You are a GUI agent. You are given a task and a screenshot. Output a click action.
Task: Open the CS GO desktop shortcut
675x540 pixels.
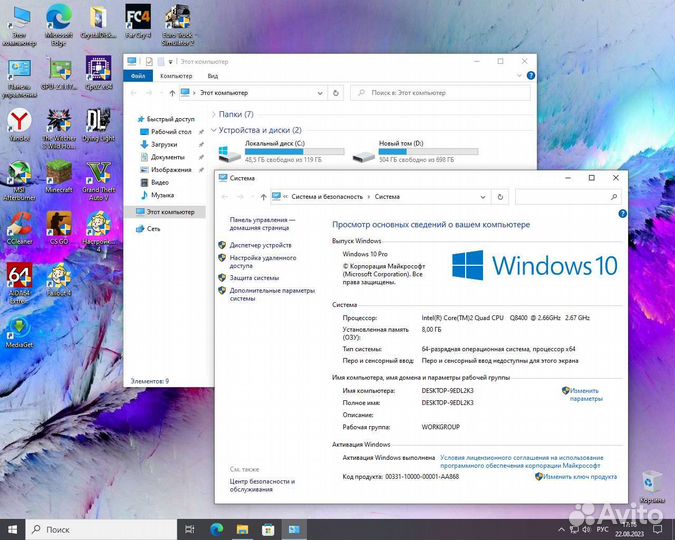(x=59, y=228)
